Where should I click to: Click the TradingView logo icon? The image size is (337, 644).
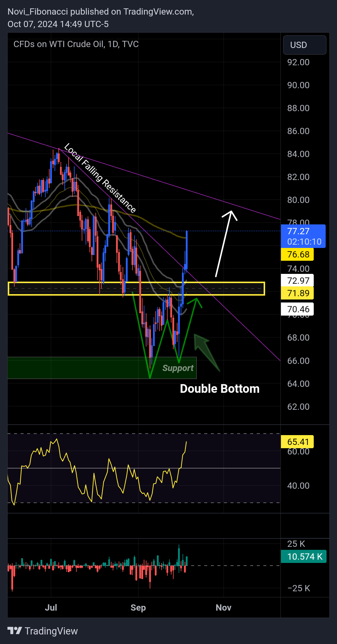click(x=15, y=631)
